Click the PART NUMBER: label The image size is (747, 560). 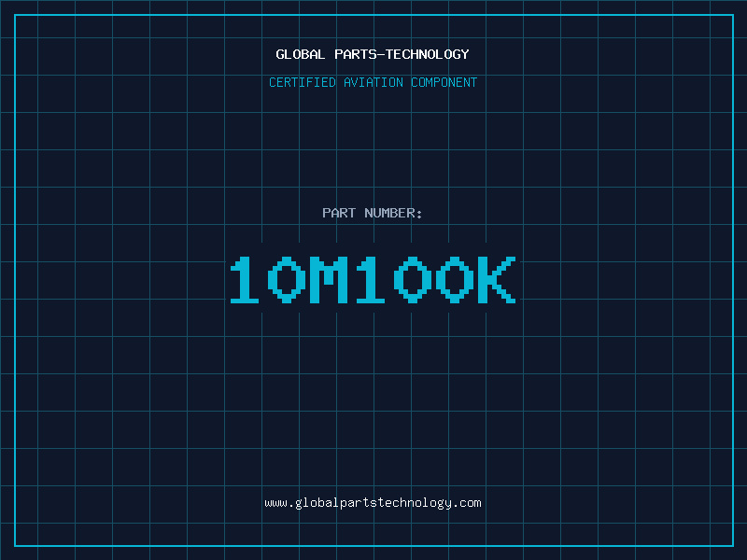[373, 213]
